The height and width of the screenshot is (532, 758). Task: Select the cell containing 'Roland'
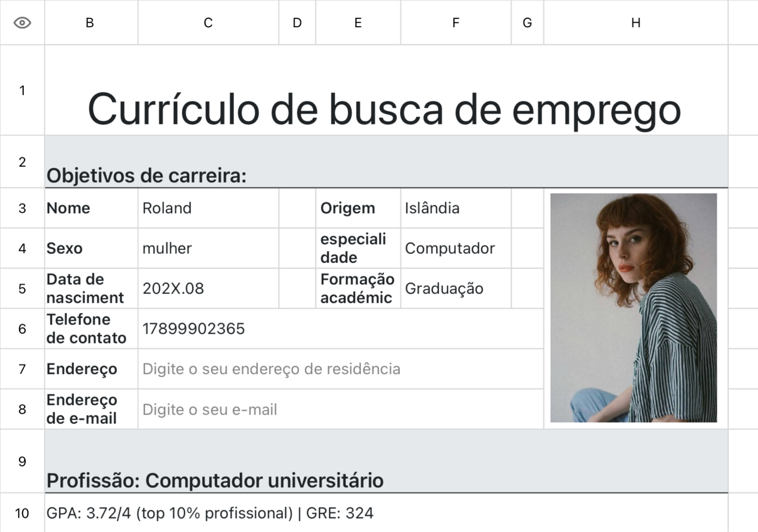click(208, 208)
